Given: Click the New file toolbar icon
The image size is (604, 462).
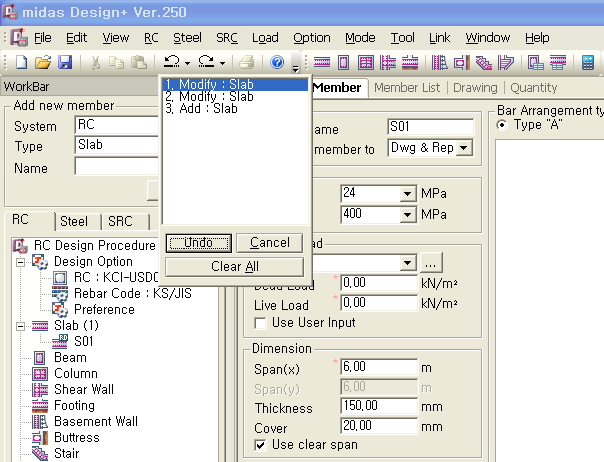Looking at the screenshot, I should (x=22, y=62).
